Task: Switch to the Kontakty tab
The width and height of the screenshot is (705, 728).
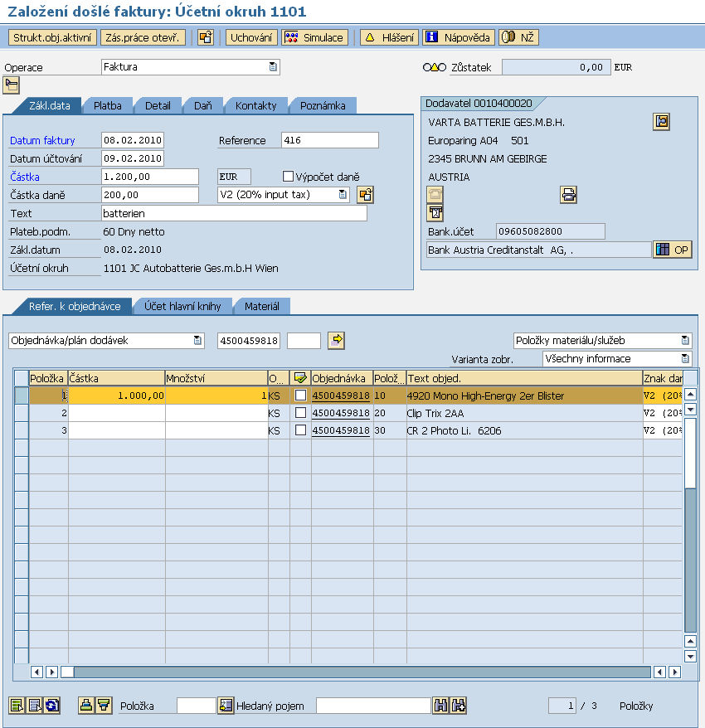Action: [256, 105]
